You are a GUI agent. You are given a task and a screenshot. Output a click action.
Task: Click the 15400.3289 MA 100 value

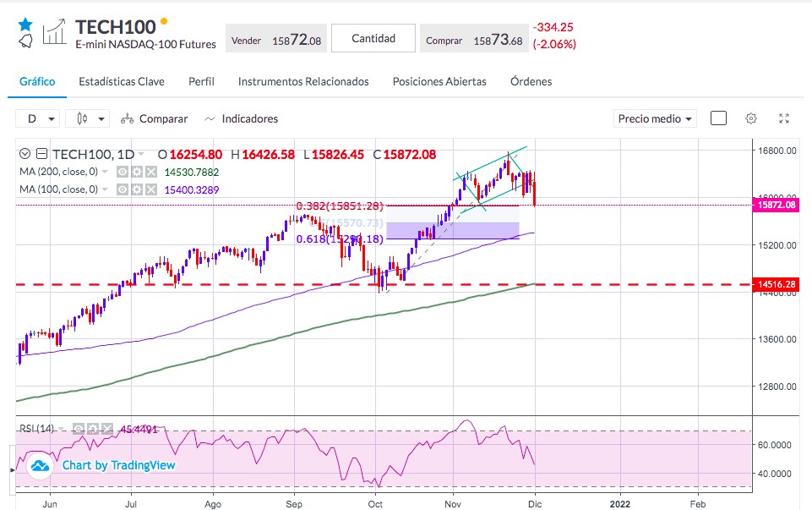pyautogui.click(x=192, y=189)
